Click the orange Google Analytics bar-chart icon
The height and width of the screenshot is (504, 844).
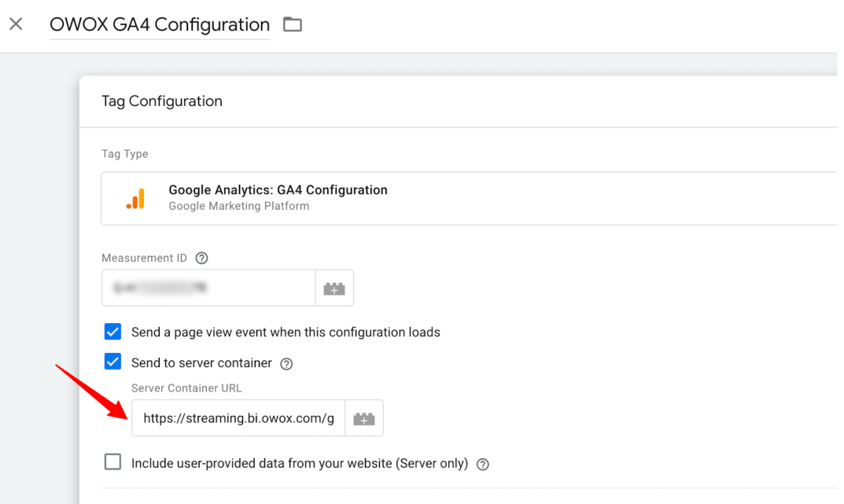coord(136,198)
